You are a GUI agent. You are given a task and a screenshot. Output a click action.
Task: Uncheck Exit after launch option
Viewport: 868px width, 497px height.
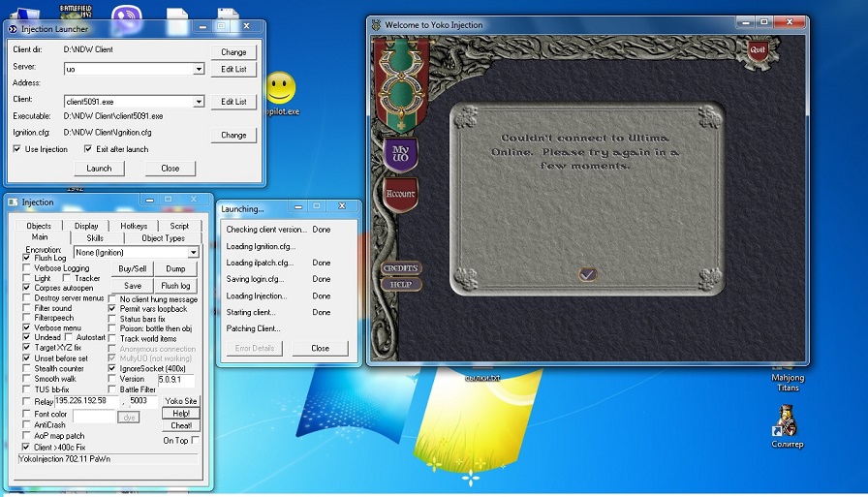(x=88, y=149)
